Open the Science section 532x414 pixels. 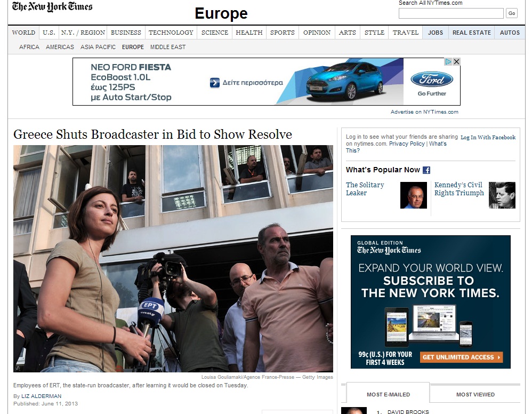click(215, 33)
